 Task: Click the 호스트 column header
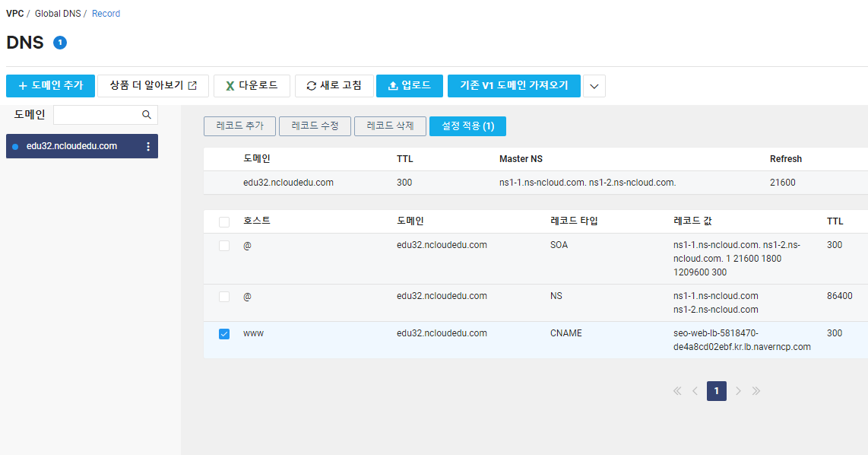257,221
